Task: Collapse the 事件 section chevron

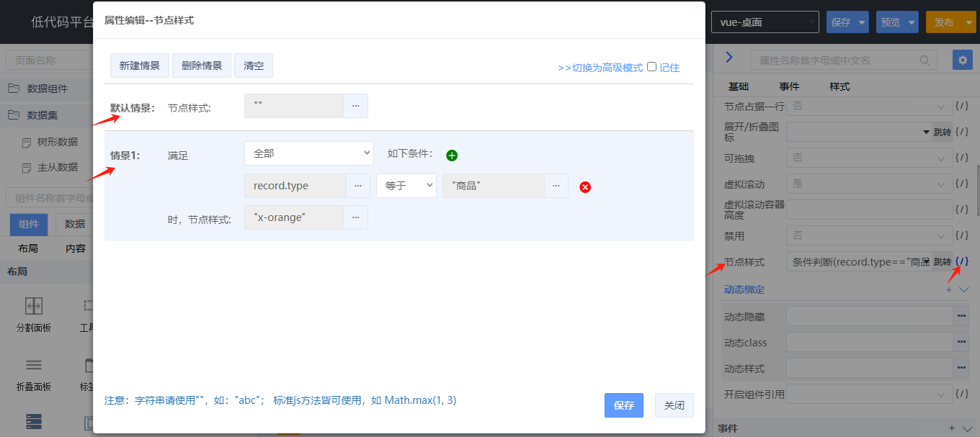Action: click(966, 428)
